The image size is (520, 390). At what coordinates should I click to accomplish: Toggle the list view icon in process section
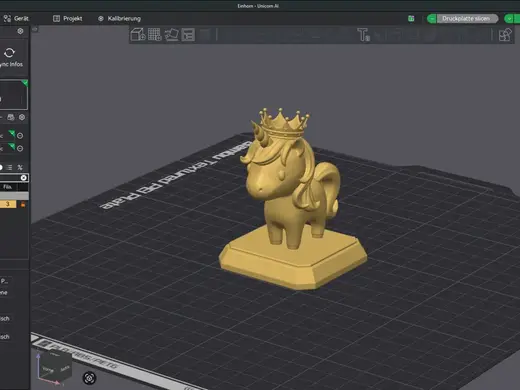point(9,167)
